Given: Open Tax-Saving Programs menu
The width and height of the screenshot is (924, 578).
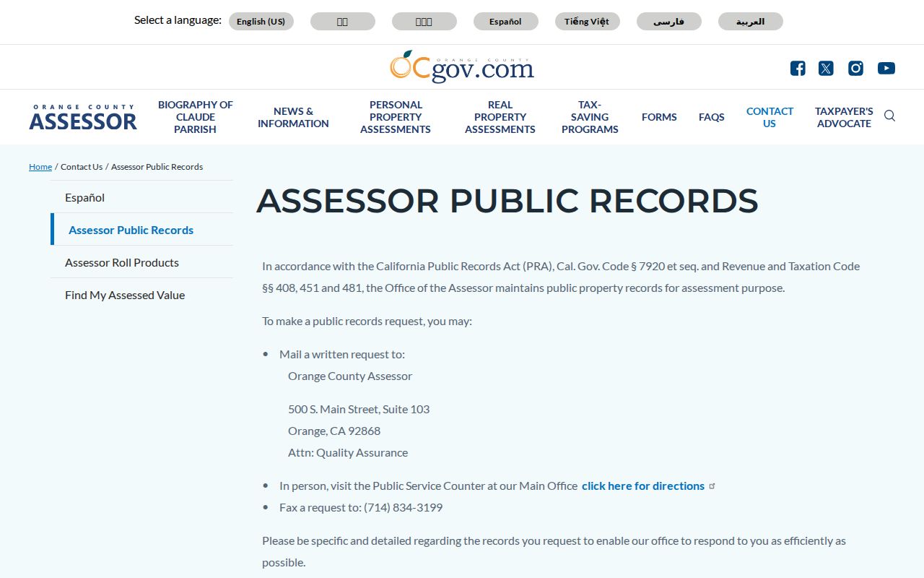Looking at the screenshot, I should [590, 117].
